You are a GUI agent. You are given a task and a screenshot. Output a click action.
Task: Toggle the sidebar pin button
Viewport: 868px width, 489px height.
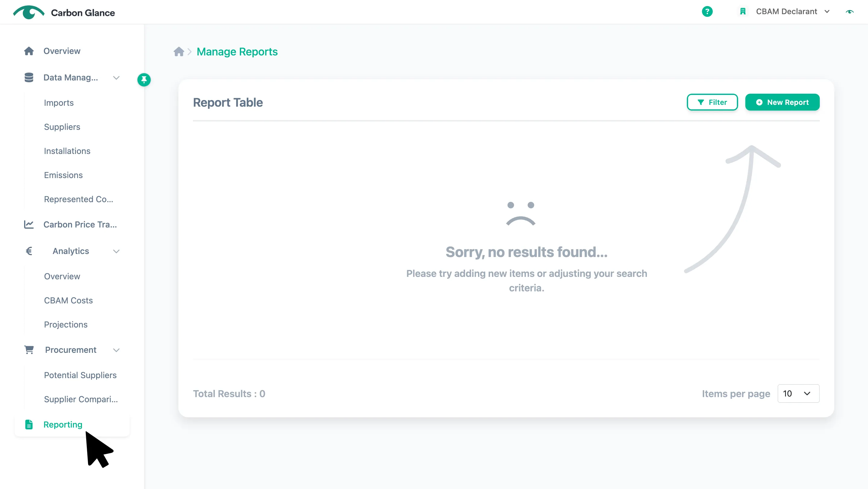pyautogui.click(x=144, y=80)
